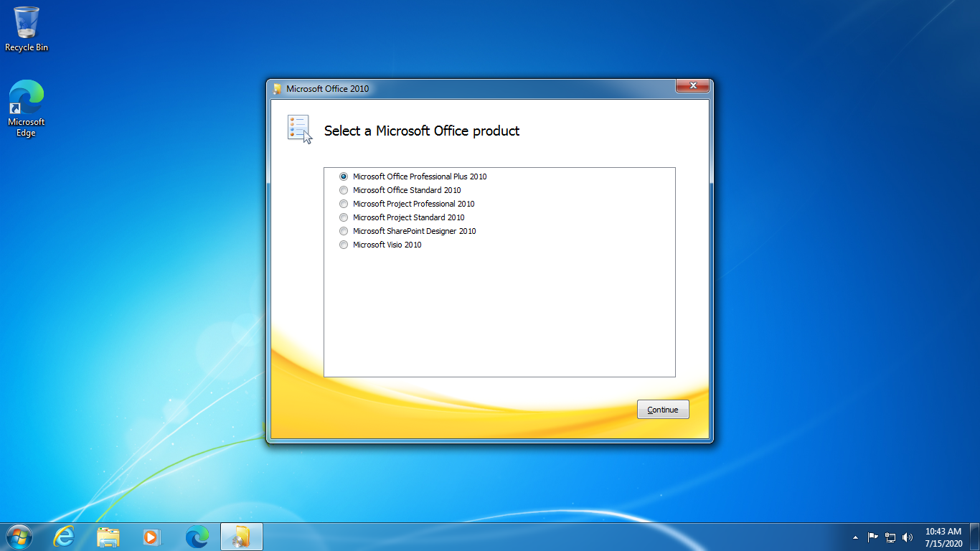The height and width of the screenshot is (551, 980).
Task: Choose Microsoft Project Standard 2010 option
Action: tap(344, 217)
